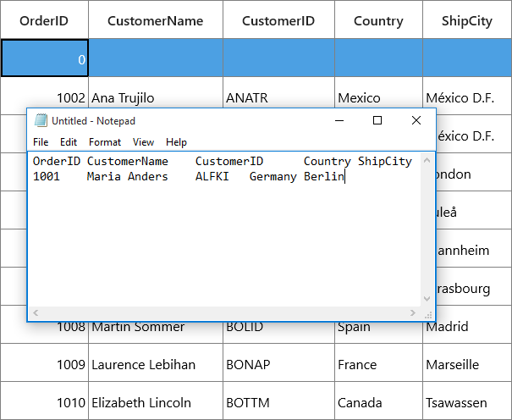Viewport: 512px width, 420px height.
Task: Click the horizontal scrollbar right arrow in Notepad
Action: coord(413,312)
